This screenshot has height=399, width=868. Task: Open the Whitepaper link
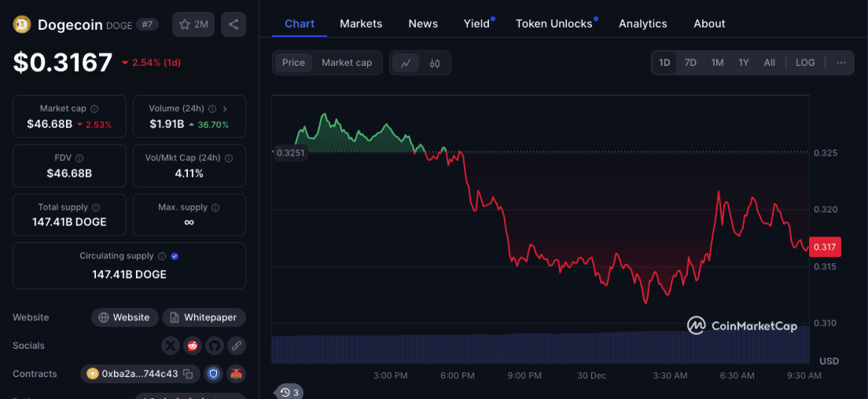click(x=204, y=317)
